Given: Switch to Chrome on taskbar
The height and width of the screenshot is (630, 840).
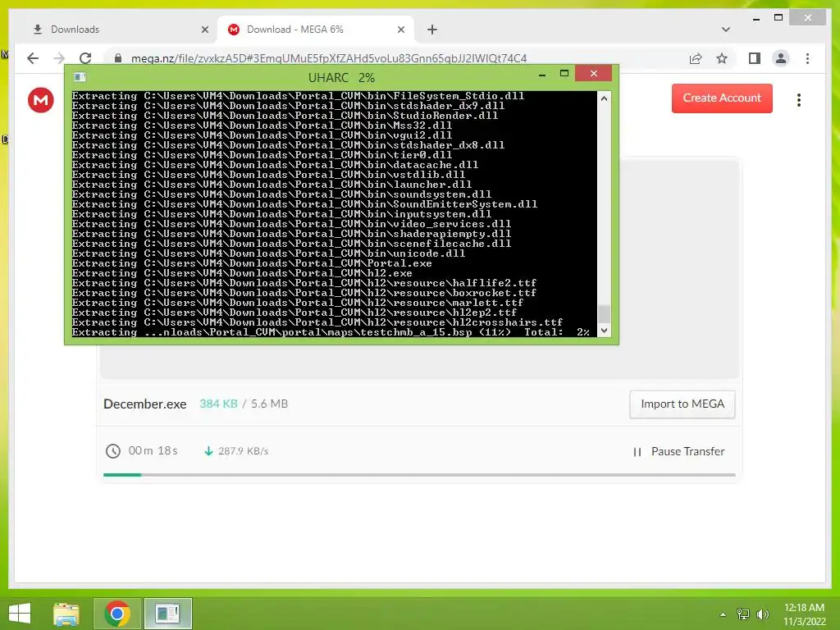Looking at the screenshot, I should (x=117, y=614).
